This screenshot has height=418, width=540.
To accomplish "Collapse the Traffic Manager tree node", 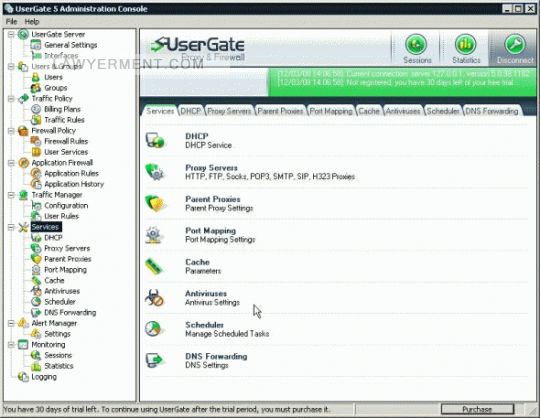I will point(11,195).
